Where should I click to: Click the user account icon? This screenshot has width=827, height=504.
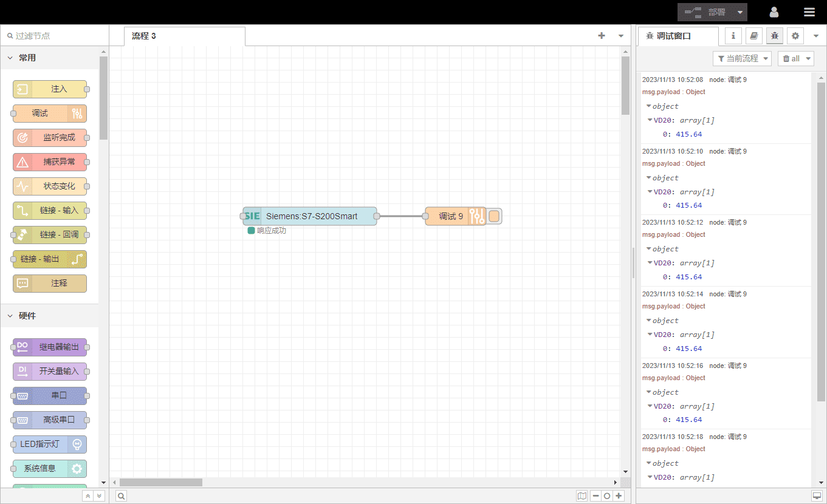pos(774,12)
